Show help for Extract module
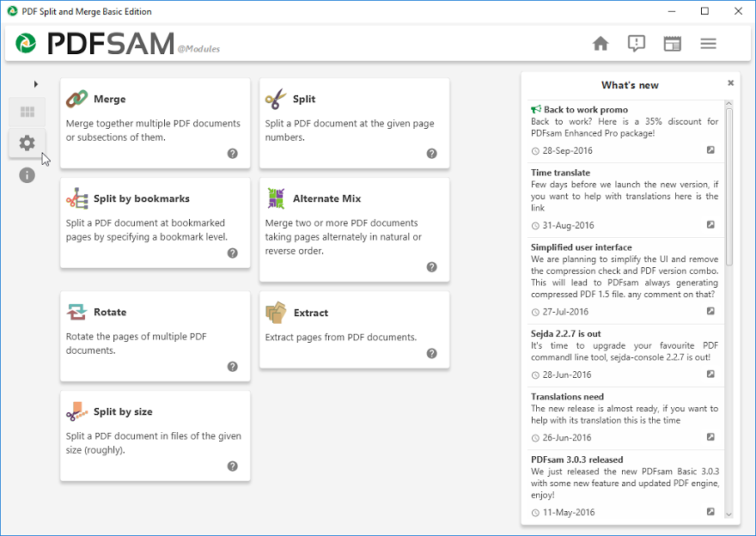This screenshot has height=536, width=756. 431,353
